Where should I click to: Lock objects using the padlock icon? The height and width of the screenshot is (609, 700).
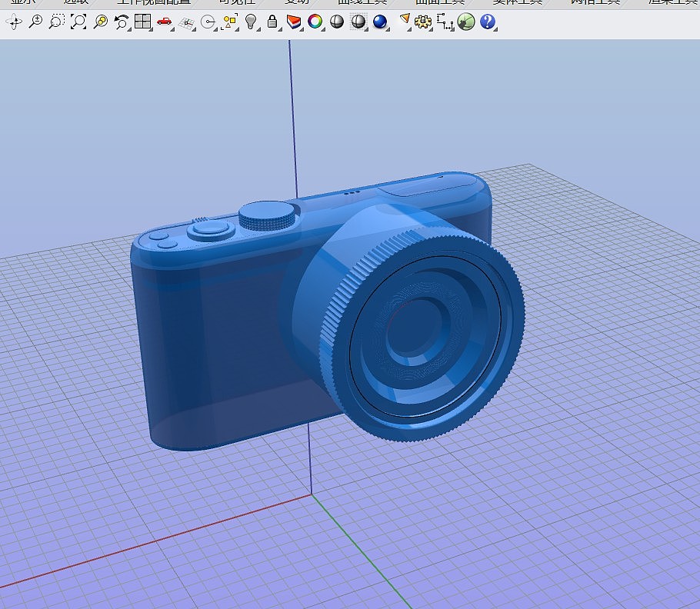(272, 22)
